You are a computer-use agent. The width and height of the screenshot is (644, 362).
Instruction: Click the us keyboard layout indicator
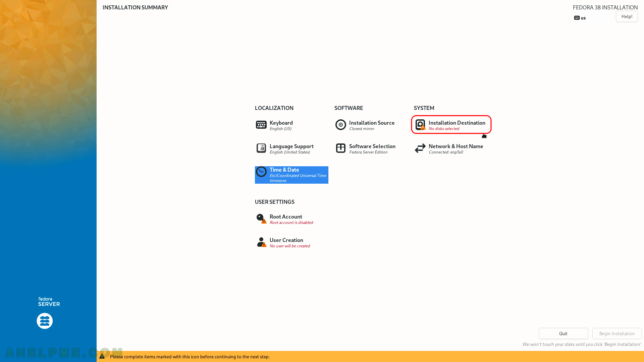coord(580,18)
